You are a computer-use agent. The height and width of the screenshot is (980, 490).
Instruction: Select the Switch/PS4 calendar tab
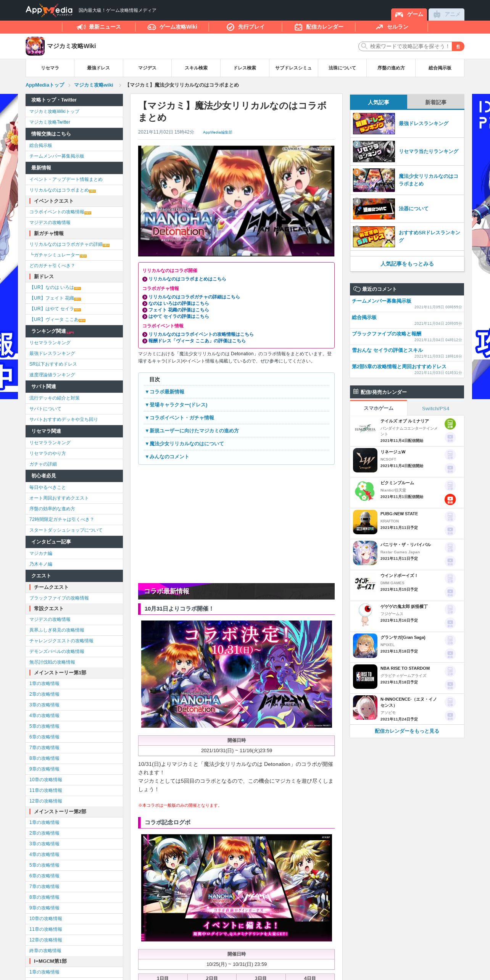tap(436, 408)
